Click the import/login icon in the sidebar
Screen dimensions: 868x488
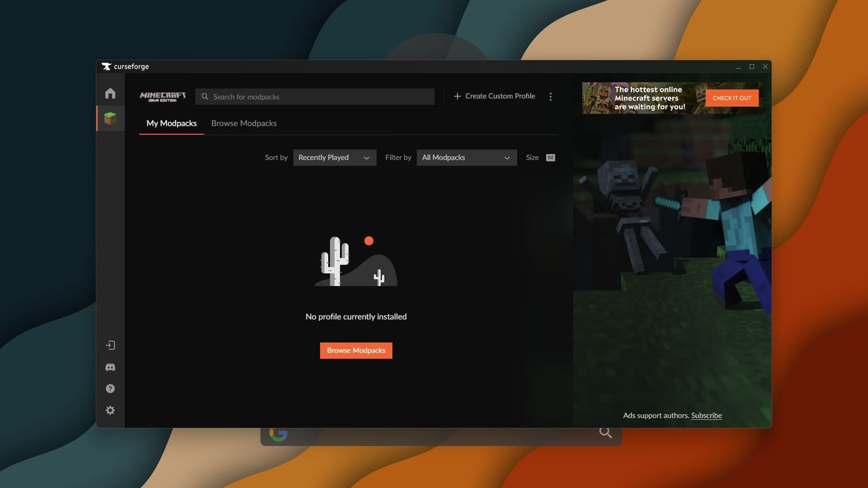pyautogui.click(x=110, y=345)
